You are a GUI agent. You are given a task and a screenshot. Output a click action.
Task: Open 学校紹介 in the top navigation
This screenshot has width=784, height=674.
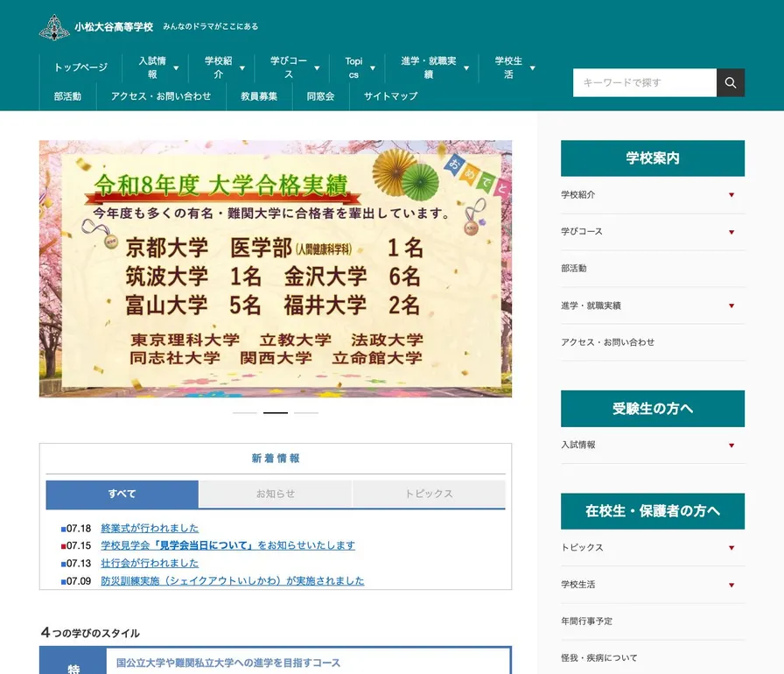218,67
